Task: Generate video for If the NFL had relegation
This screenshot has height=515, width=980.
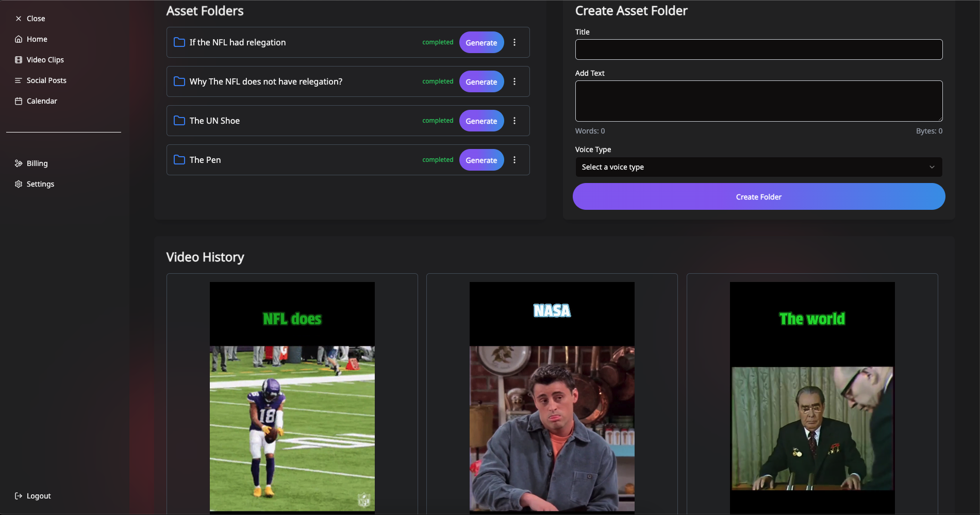Action: (481, 42)
